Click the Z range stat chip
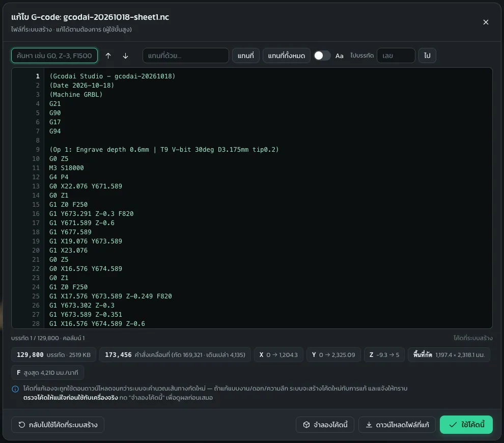 [384, 354]
